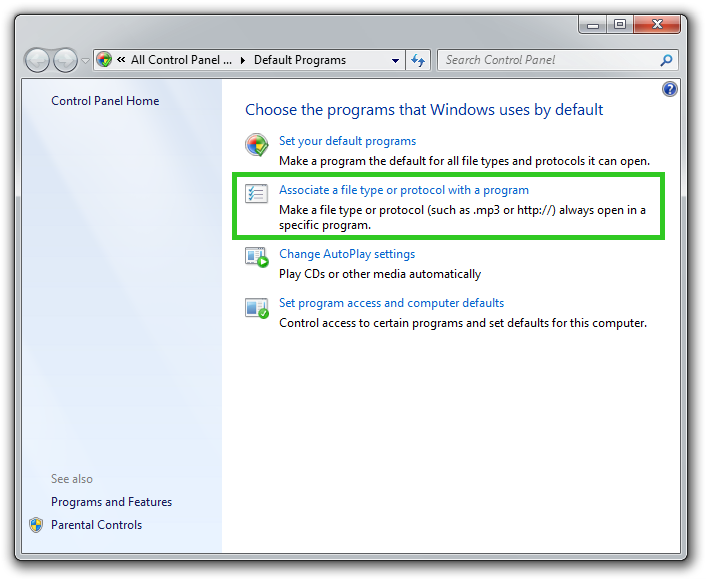Expand the address bar history dropdown
This screenshot has height=579, width=706.
[x=395, y=60]
